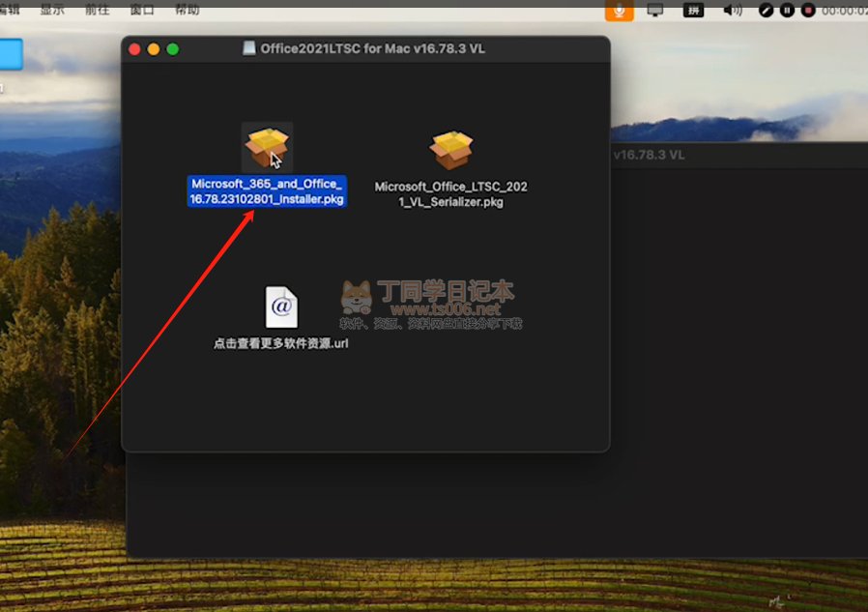Open the 点击查看更多软件资源.url file icon
The height and width of the screenshot is (612, 868).
[281, 306]
